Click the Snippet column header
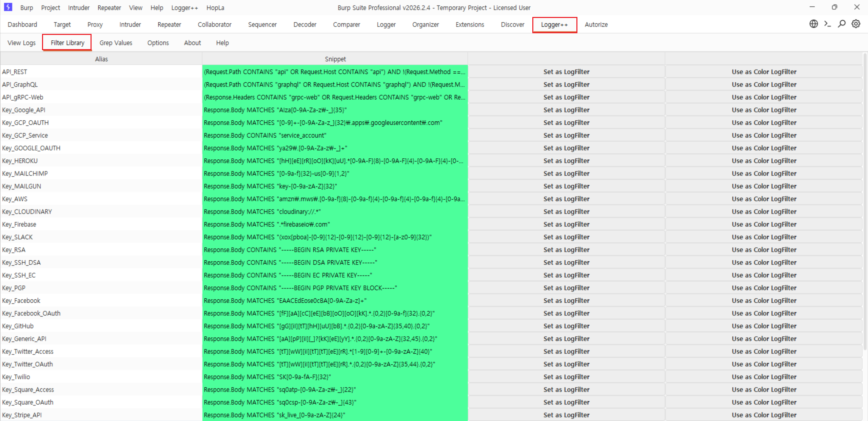The width and height of the screenshot is (868, 421). tap(335, 59)
